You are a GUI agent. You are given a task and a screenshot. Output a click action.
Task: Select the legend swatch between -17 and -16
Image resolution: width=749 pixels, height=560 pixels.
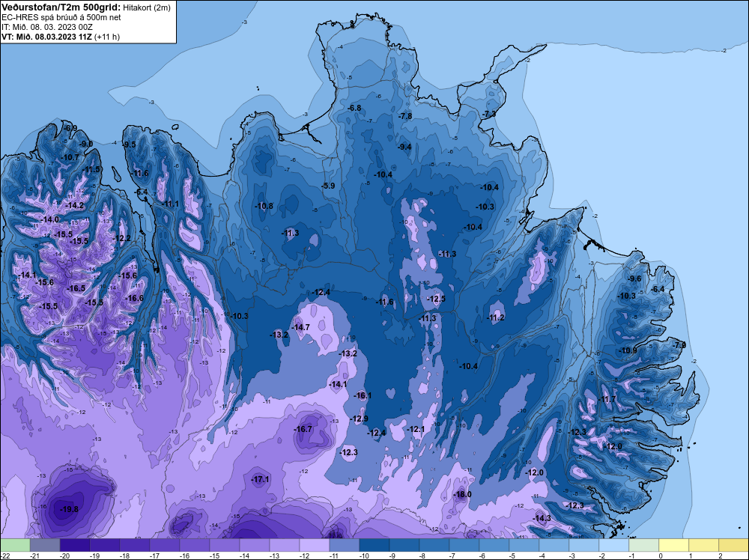(164, 545)
